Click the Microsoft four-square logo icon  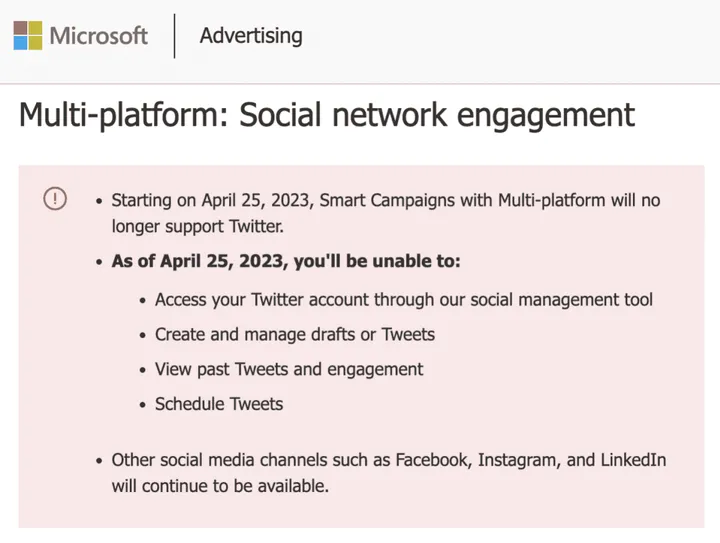coord(28,35)
